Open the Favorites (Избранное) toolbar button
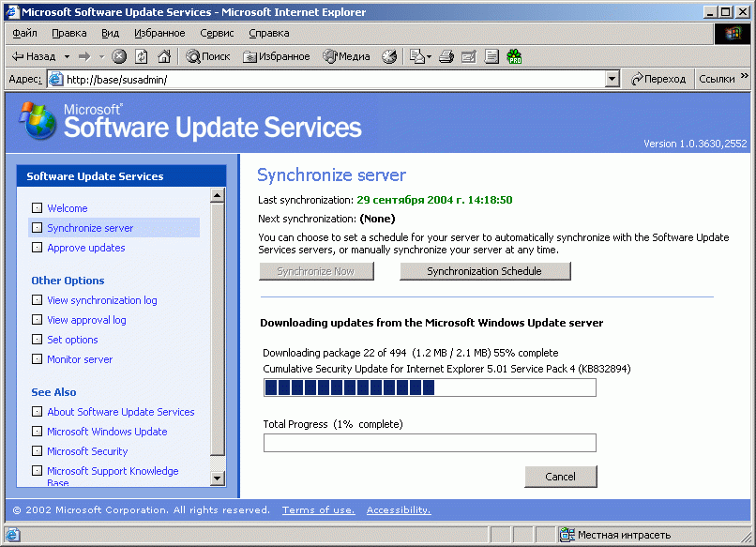Viewport: 756px width, 547px height. point(277,56)
